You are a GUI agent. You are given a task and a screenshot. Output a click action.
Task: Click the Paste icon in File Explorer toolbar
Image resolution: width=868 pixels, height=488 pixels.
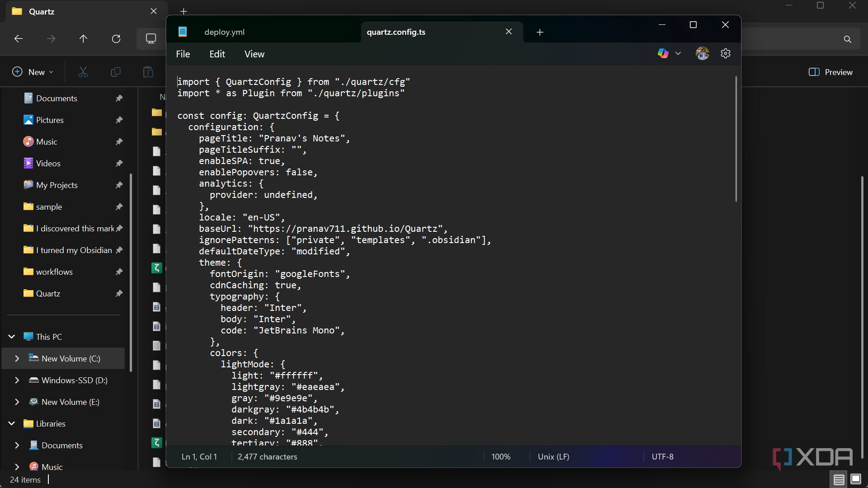(148, 72)
